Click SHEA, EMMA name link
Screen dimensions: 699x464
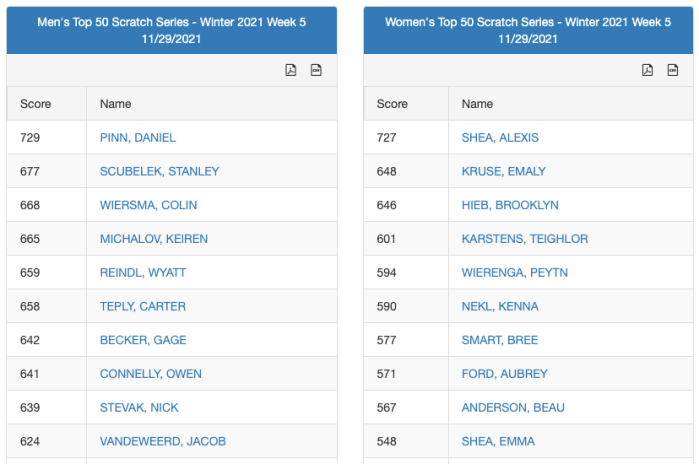(498, 441)
